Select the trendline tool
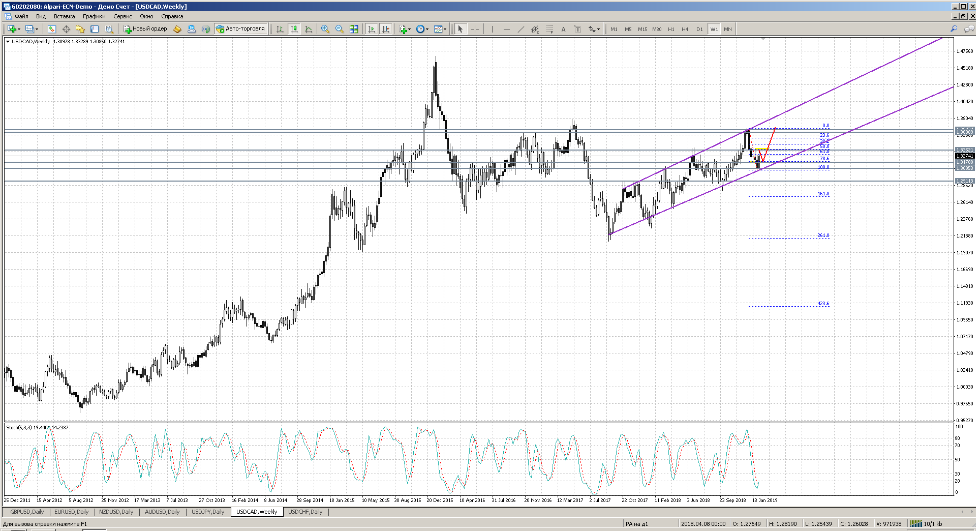Screen dimensions: 980x531 click(520, 29)
